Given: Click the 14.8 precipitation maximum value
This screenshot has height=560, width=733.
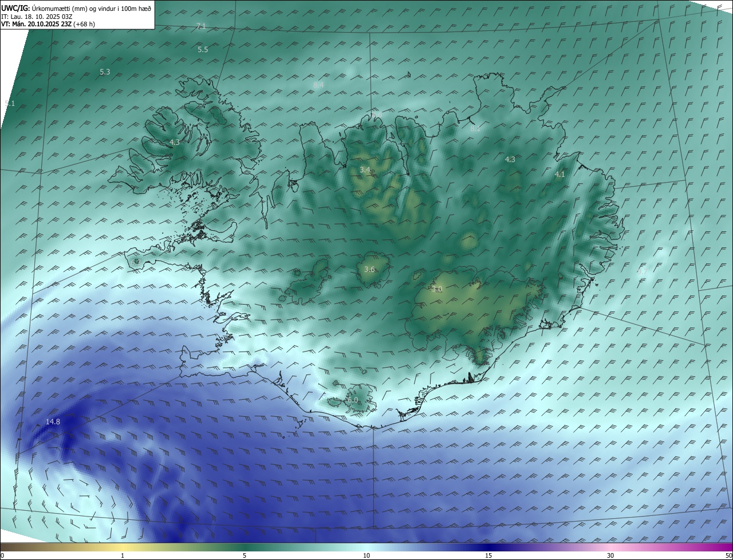Looking at the screenshot, I should tap(53, 422).
